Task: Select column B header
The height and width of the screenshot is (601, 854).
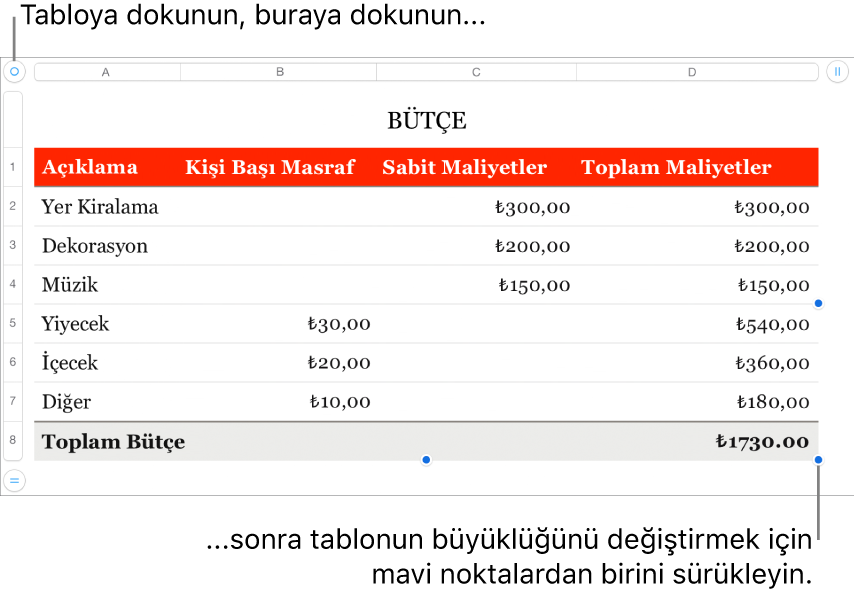Action: pyautogui.click(x=279, y=72)
